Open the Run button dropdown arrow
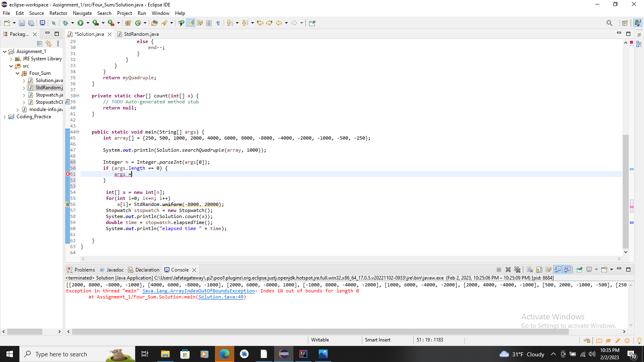Screen dimensions: 644x362 click(87, 23)
